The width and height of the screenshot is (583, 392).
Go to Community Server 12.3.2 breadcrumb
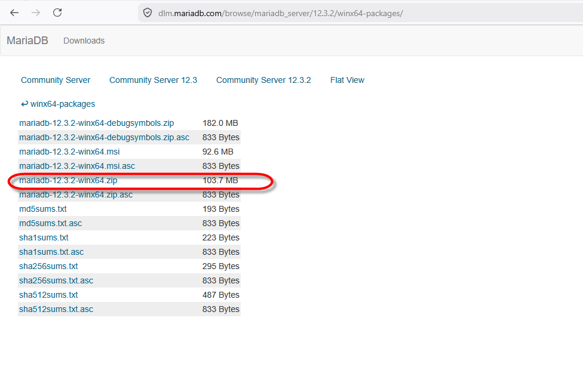coord(263,80)
